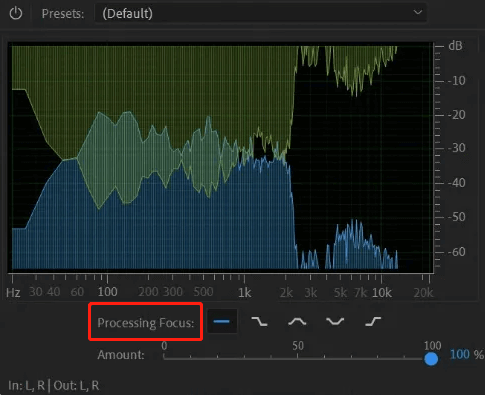
Task: Click the -60 dB scale label
Action: click(x=457, y=252)
